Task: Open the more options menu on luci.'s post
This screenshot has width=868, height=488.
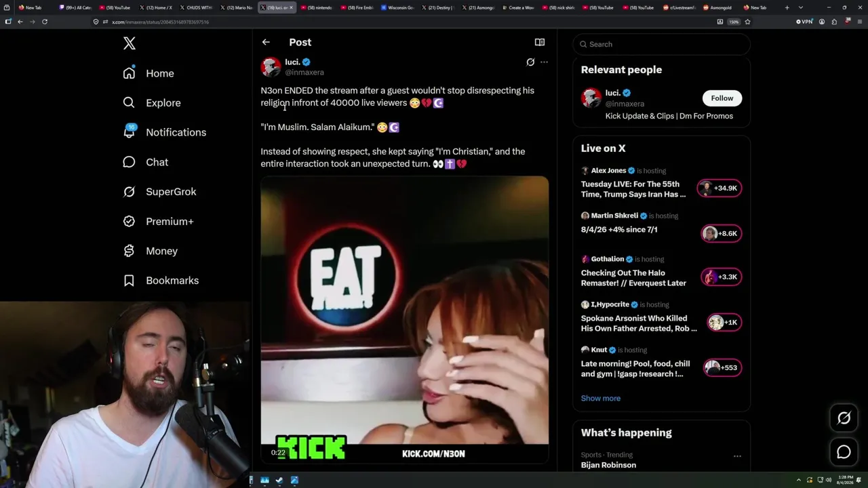Action: pos(544,62)
